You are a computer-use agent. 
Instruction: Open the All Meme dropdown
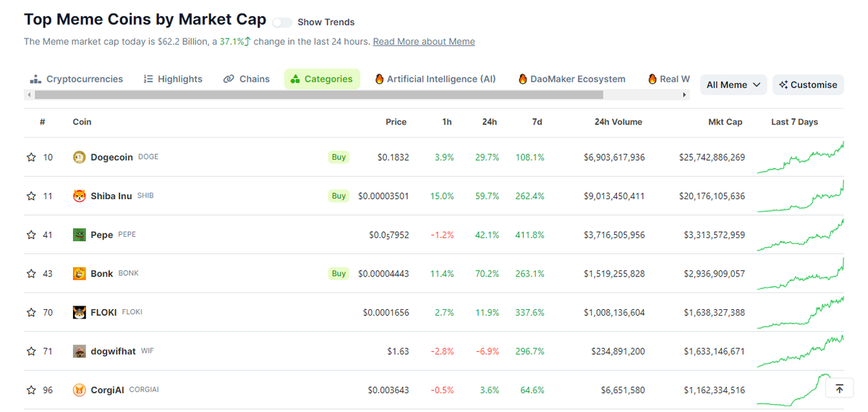tap(733, 85)
